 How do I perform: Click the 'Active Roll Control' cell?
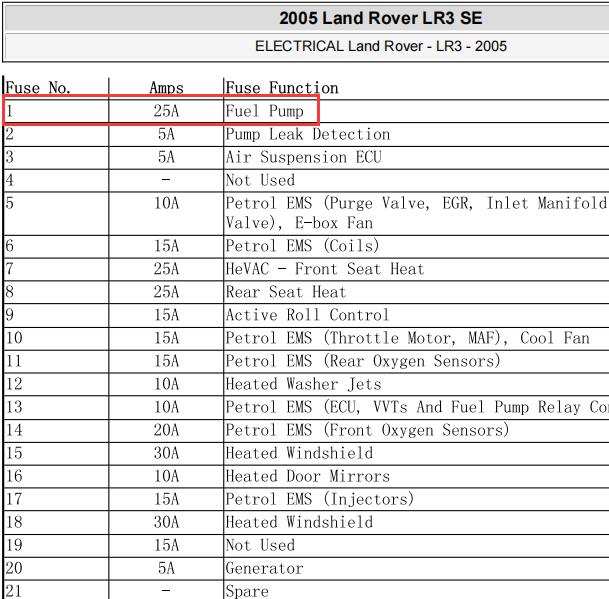(307, 315)
